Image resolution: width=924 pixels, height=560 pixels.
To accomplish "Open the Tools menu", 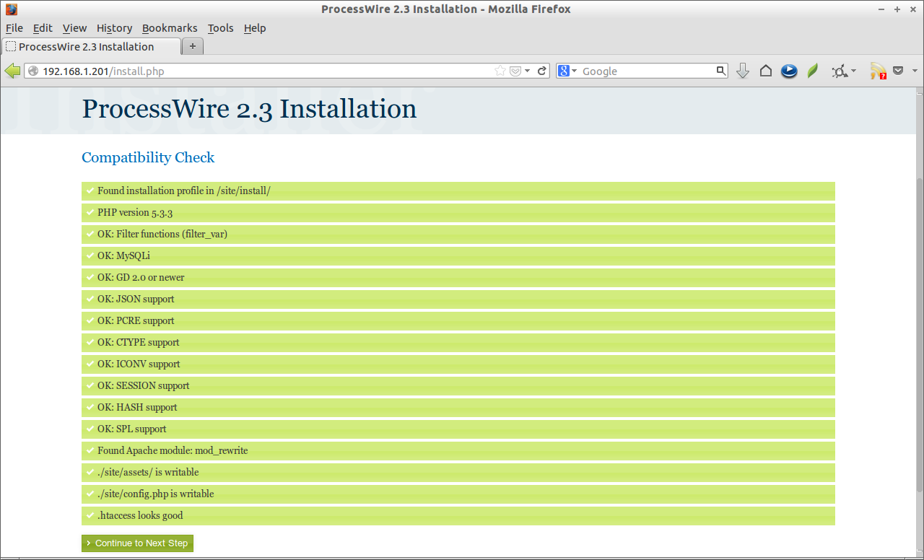I will tap(220, 28).
